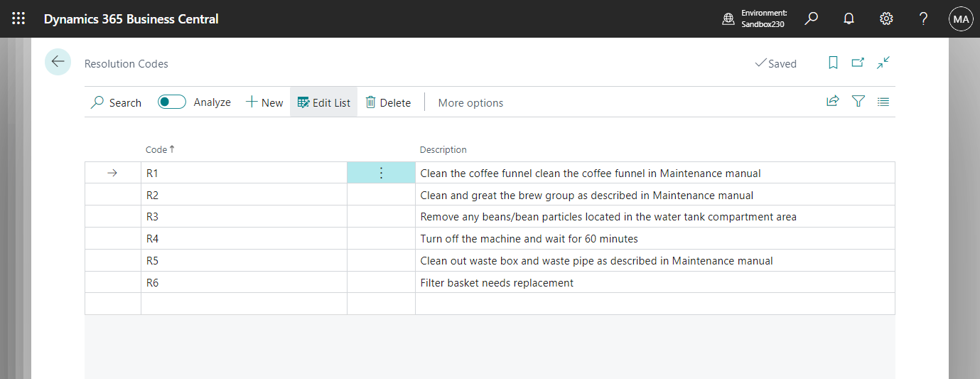Bookmark this Resolution Codes page
Screen dimensions: 980x379
click(834, 63)
